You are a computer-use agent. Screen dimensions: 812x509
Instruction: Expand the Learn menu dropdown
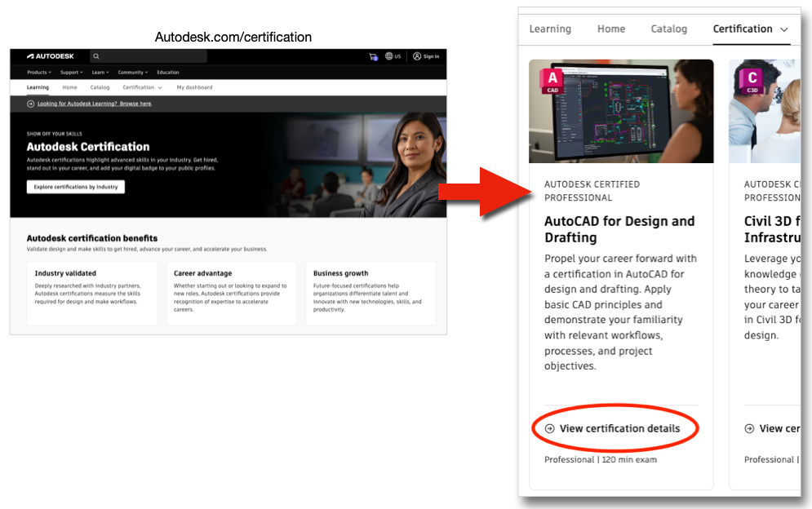click(100, 73)
